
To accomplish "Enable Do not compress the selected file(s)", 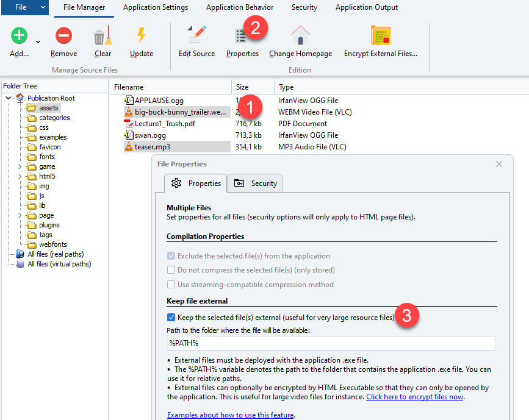I will pyautogui.click(x=171, y=270).
